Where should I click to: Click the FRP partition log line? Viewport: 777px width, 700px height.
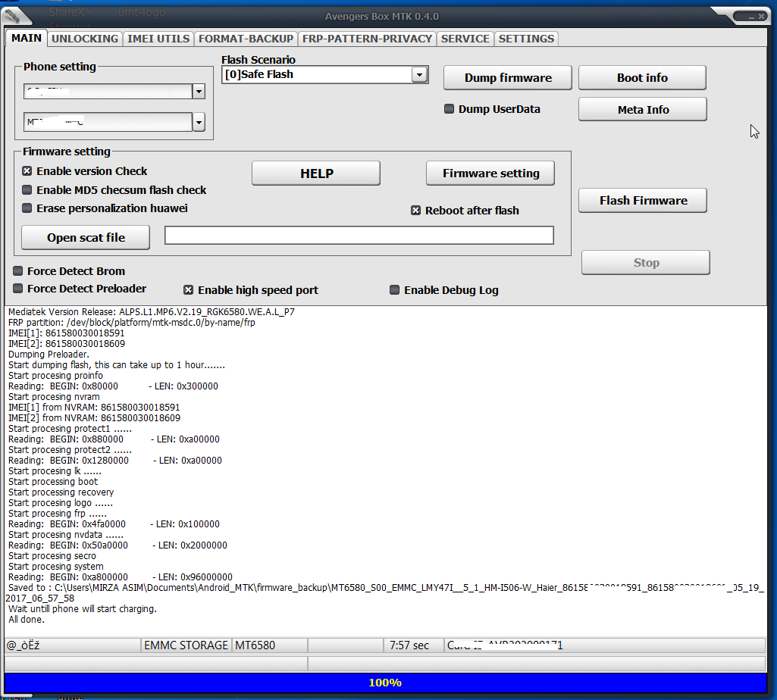tap(131, 323)
